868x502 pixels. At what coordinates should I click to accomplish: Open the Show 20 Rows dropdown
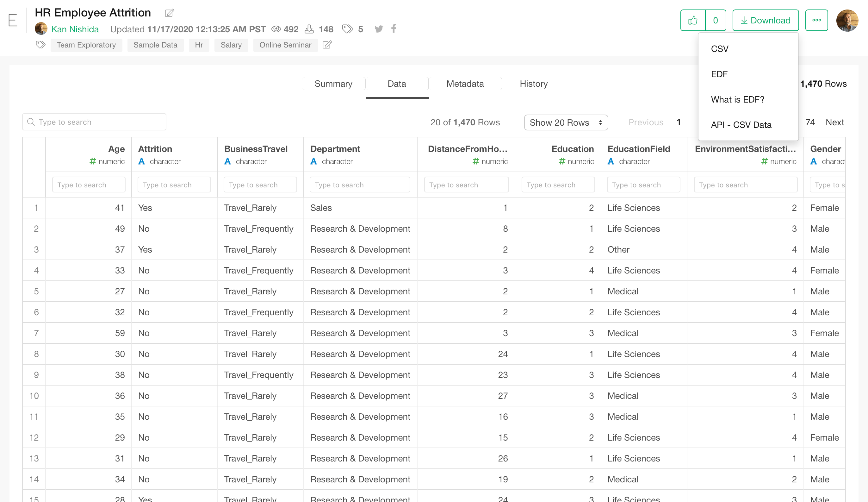(566, 123)
